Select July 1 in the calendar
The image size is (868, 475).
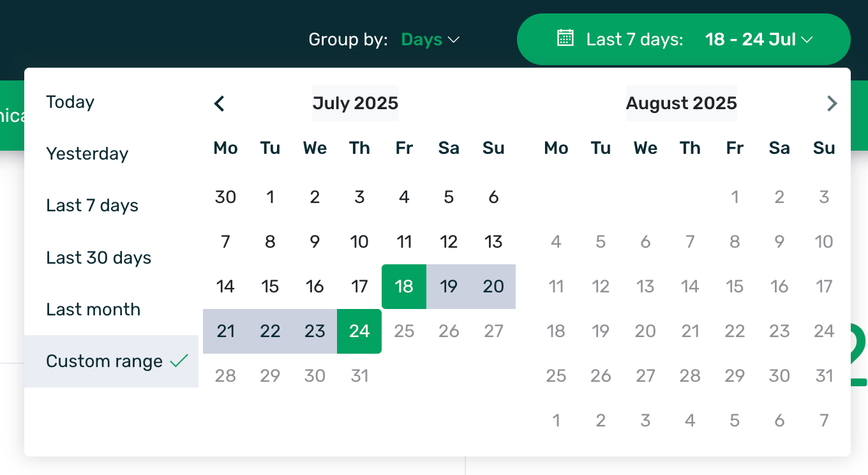click(x=270, y=197)
